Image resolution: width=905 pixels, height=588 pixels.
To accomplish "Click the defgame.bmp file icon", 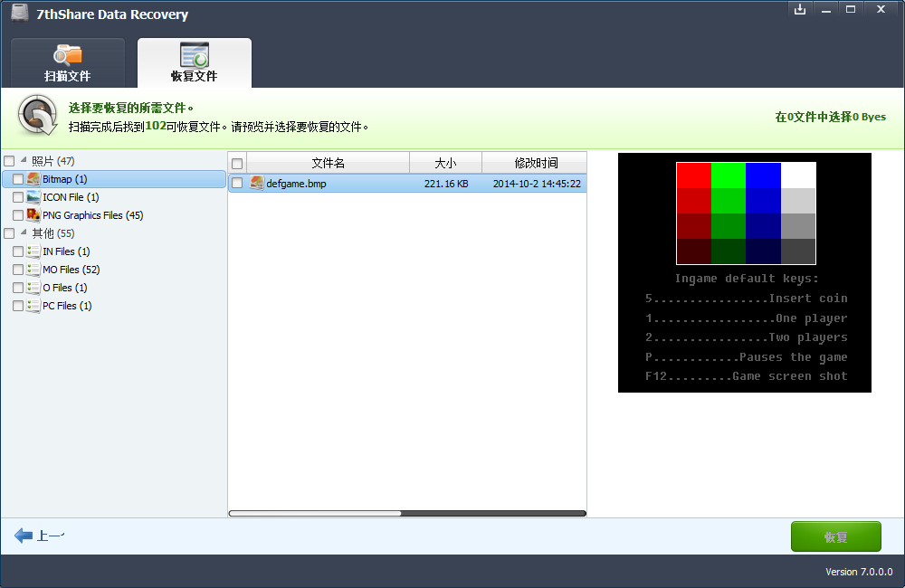I will point(257,183).
